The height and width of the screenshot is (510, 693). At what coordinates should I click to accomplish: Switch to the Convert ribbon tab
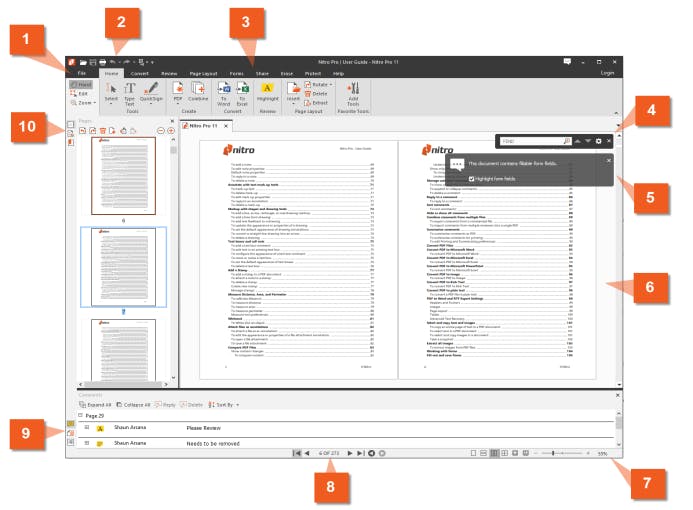click(x=140, y=73)
